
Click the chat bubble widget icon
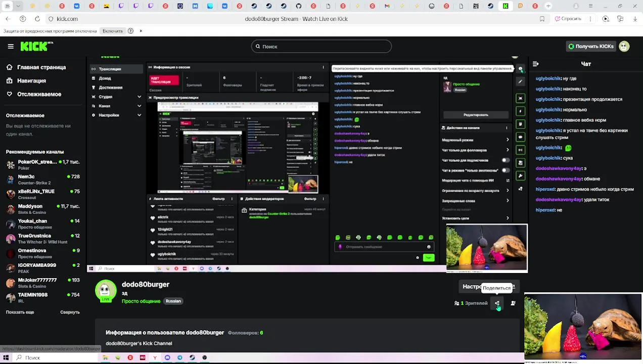[521, 137]
